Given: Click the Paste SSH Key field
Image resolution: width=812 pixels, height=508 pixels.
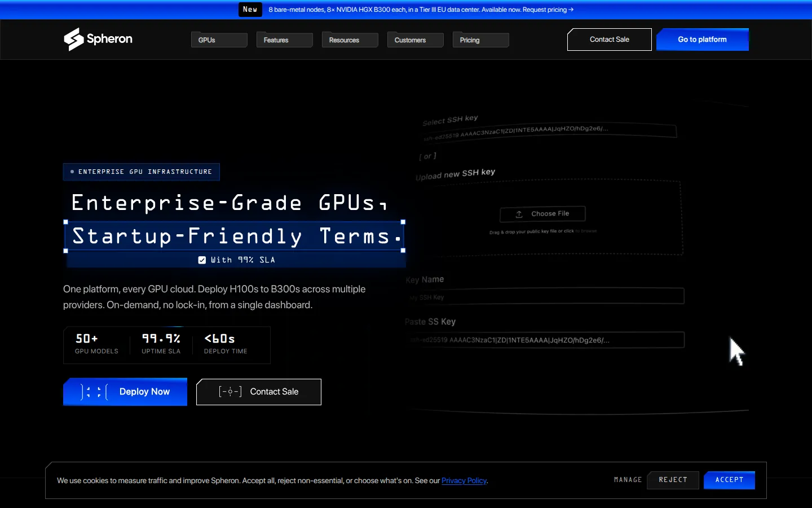Looking at the screenshot, I should 545,340.
